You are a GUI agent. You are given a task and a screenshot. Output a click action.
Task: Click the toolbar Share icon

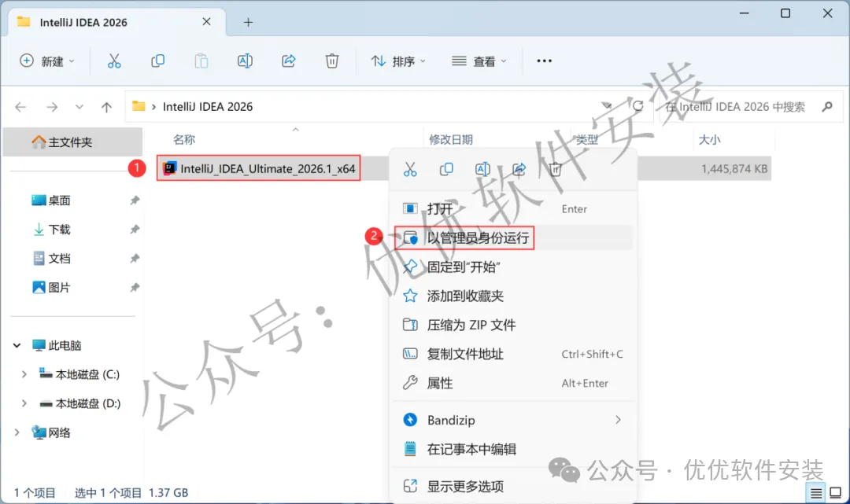(x=288, y=61)
